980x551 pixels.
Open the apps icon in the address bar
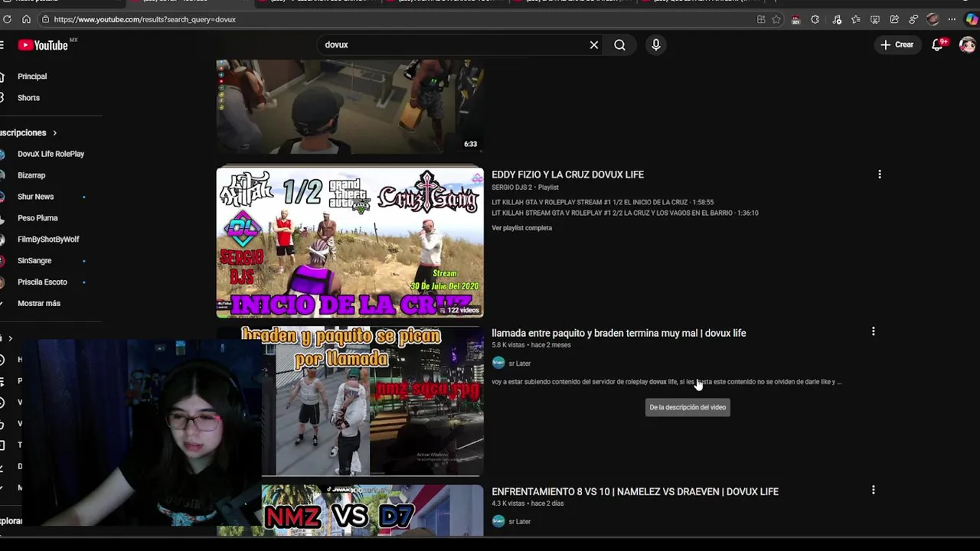[x=761, y=19]
